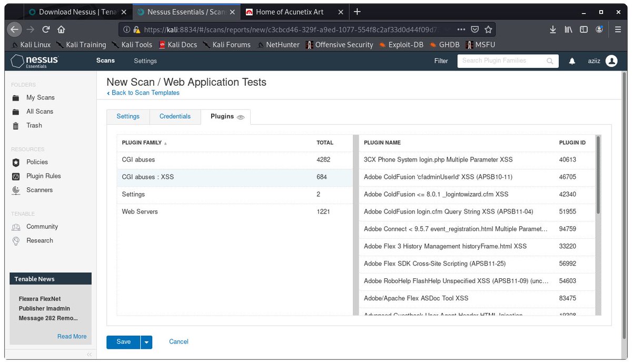The image size is (632, 364).
Task: Switch to the Settings tab
Action: [128, 116]
